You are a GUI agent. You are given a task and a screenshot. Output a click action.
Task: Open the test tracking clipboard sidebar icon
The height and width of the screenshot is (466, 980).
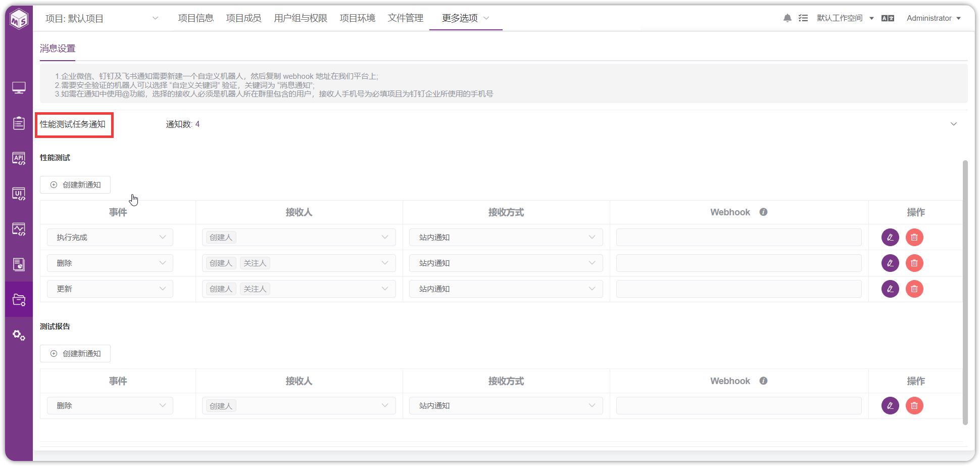pyautogui.click(x=19, y=123)
